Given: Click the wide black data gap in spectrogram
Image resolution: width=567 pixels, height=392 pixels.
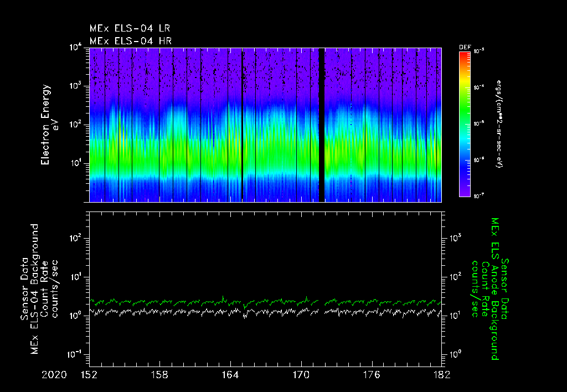Looking at the screenshot, I should point(322,125).
